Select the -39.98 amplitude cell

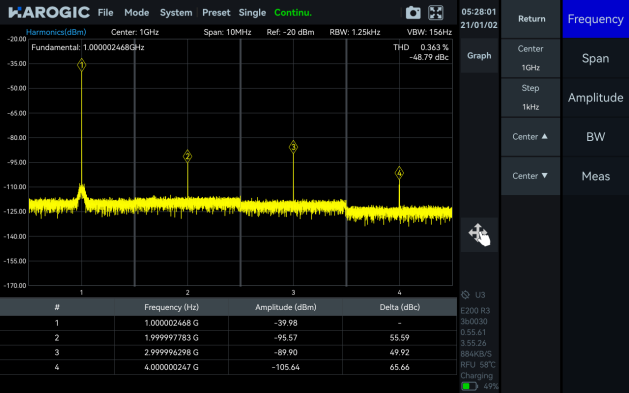[x=286, y=323]
